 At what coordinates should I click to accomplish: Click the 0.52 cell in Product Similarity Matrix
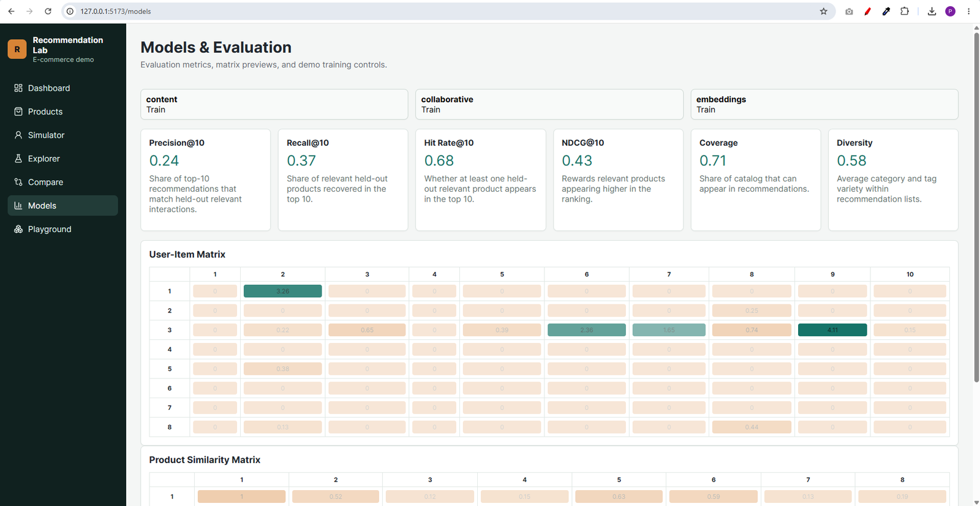pyautogui.click(x=336, y=496)
